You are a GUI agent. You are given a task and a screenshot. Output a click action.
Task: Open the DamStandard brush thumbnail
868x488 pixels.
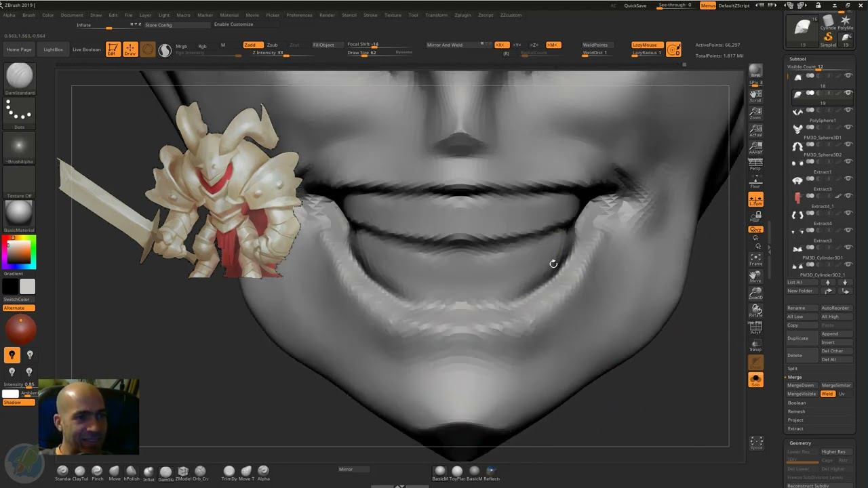click(x=19, y=77)
